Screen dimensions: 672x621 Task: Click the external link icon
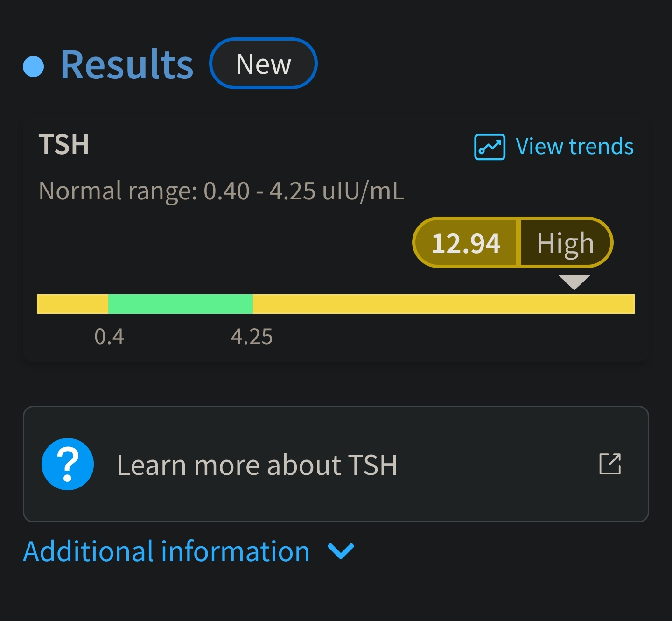point(610,464)
